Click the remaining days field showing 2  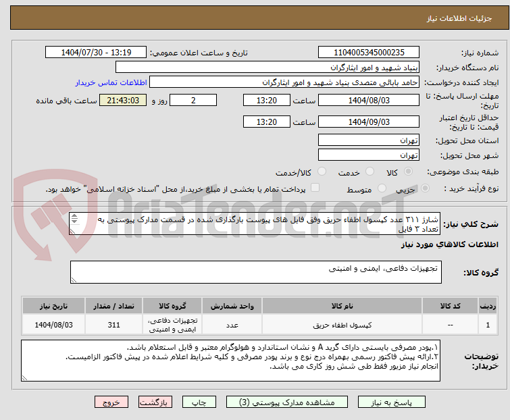click(x=193, y=100)
